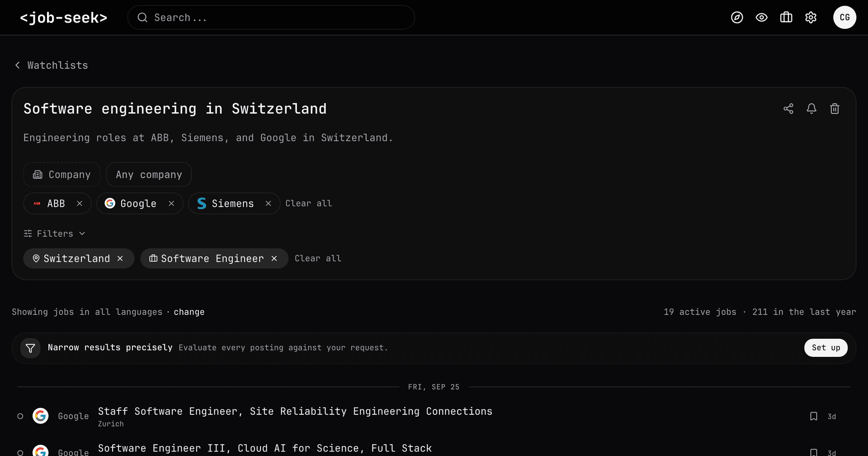Share this watchlist
868x456 pixels.
(788, 109)
